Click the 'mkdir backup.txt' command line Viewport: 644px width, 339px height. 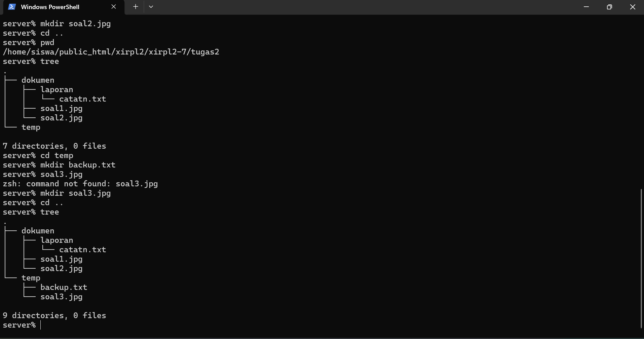pyautogui.click(x=59, y=165)
